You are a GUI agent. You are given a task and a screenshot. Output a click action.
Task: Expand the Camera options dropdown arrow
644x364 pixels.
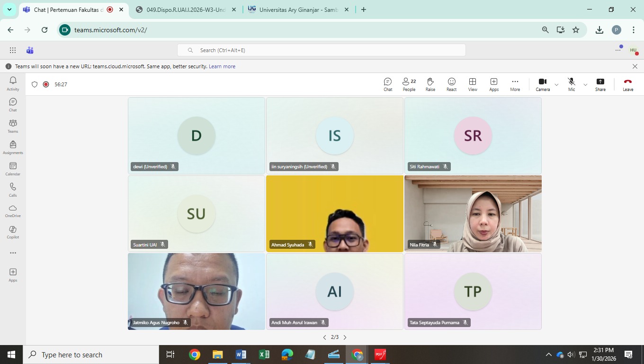(556, 85)
